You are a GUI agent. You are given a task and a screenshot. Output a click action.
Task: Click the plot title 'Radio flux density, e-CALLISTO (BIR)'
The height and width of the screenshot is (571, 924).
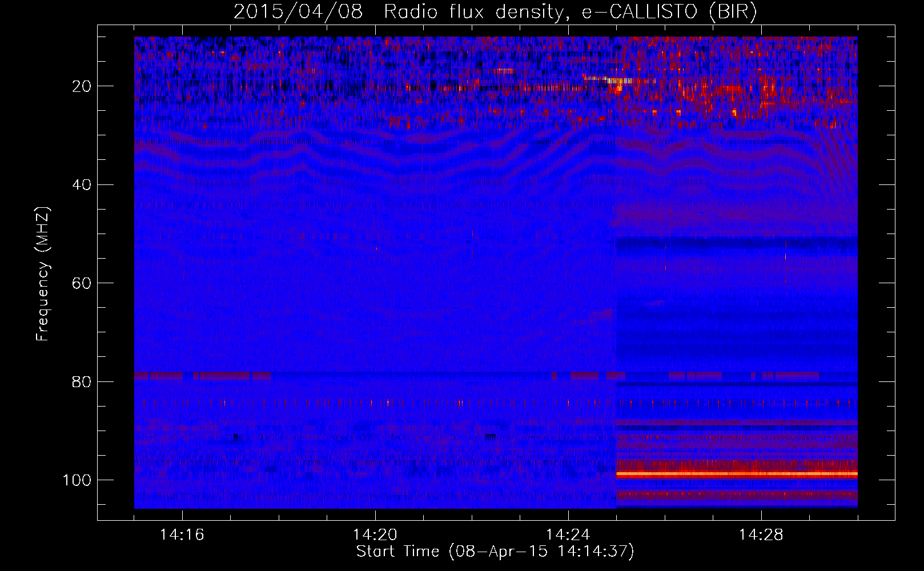[571, 12]
